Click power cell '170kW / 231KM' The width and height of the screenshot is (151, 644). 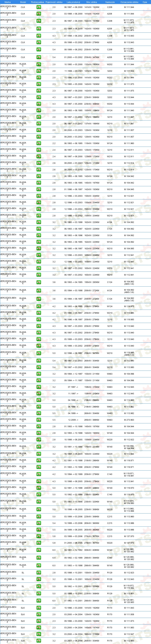coord(92,447)
